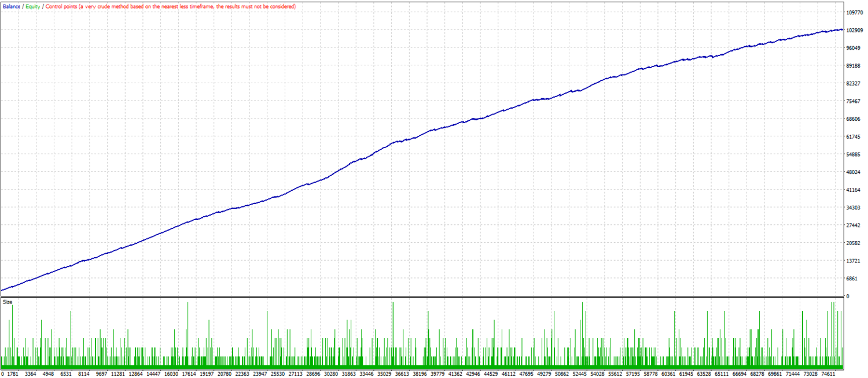Image resolution: width=868 pixels, height=378 pixels.
Task: Click the 96049 balance axis value
Action: click(854, 48)
